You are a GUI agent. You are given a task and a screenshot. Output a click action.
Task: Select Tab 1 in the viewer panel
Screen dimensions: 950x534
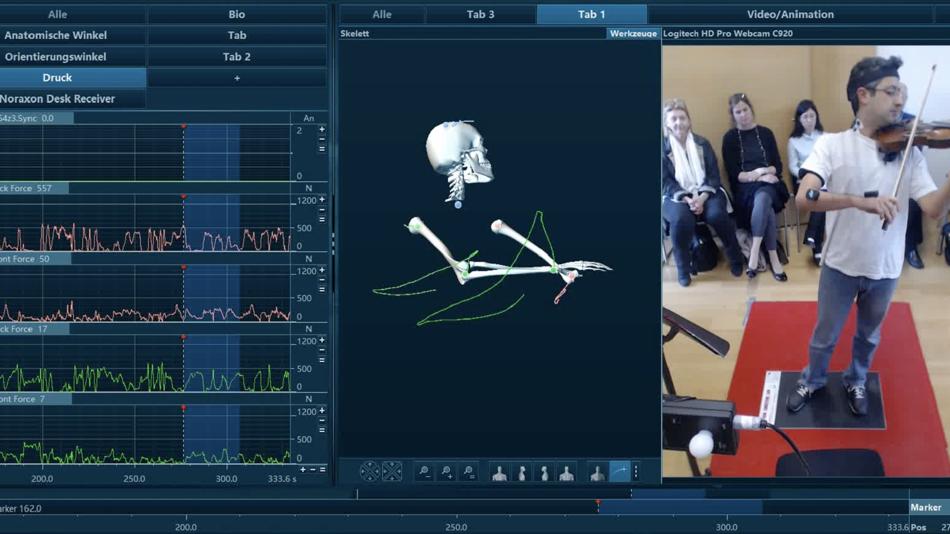tap(591, 14)
